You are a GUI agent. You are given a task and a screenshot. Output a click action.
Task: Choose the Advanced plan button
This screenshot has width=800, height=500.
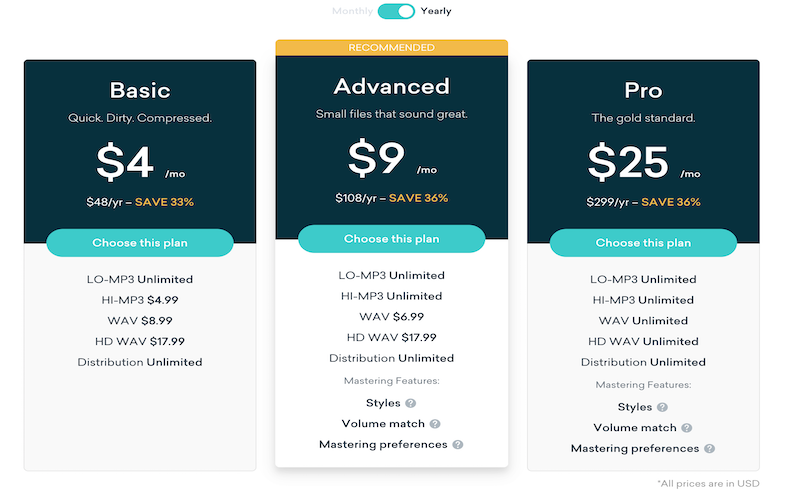tap(391, 238)
